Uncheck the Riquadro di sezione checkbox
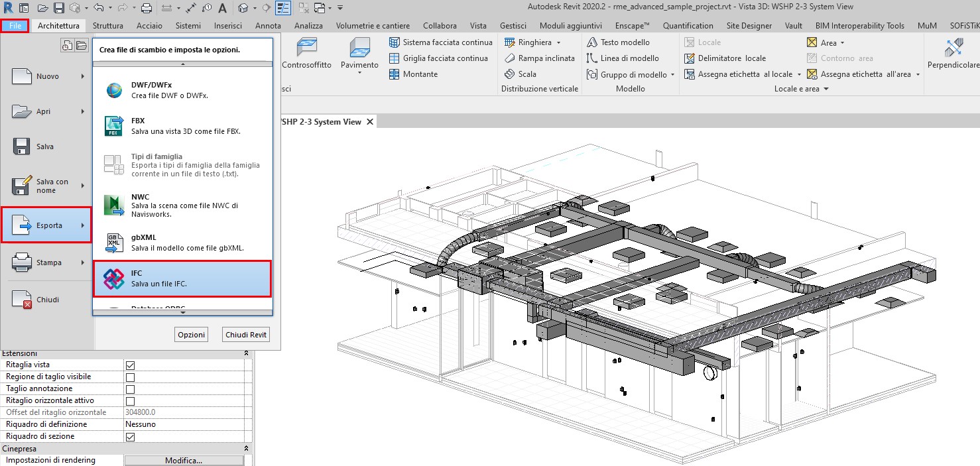 coord(131,436)
